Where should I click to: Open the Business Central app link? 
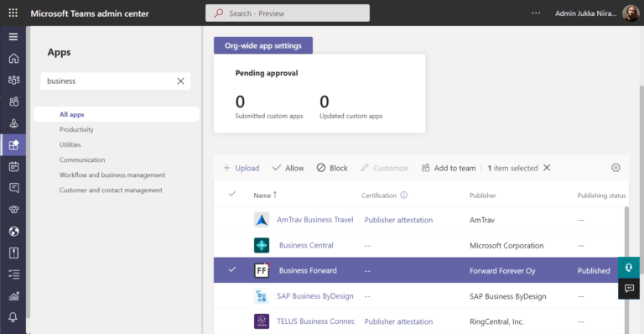click(x=306, y=245)
